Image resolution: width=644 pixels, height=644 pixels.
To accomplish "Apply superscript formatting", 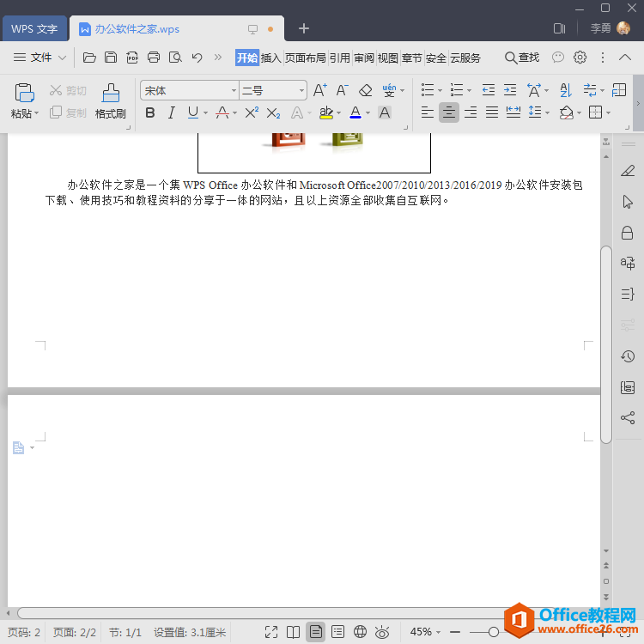I will 252,112.
